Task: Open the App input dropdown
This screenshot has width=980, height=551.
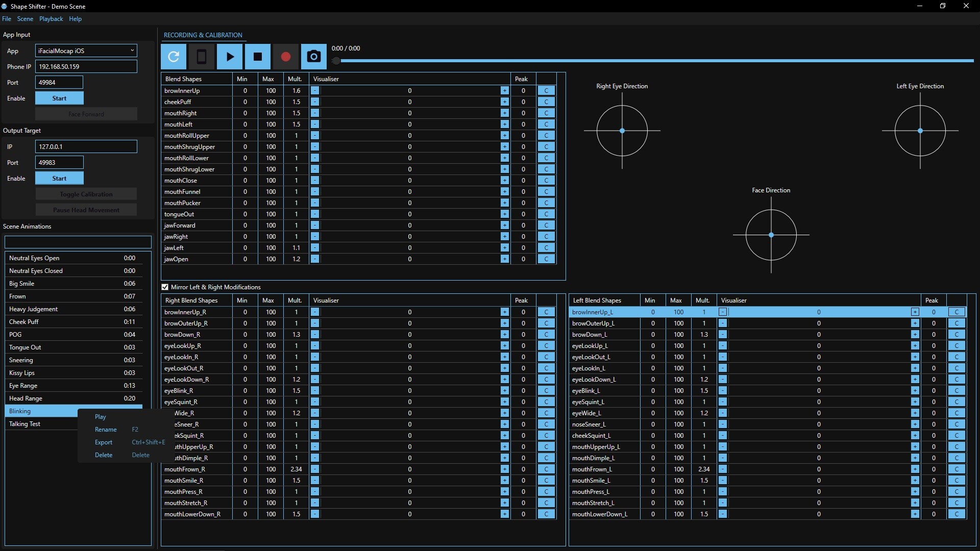Action: 85,51
